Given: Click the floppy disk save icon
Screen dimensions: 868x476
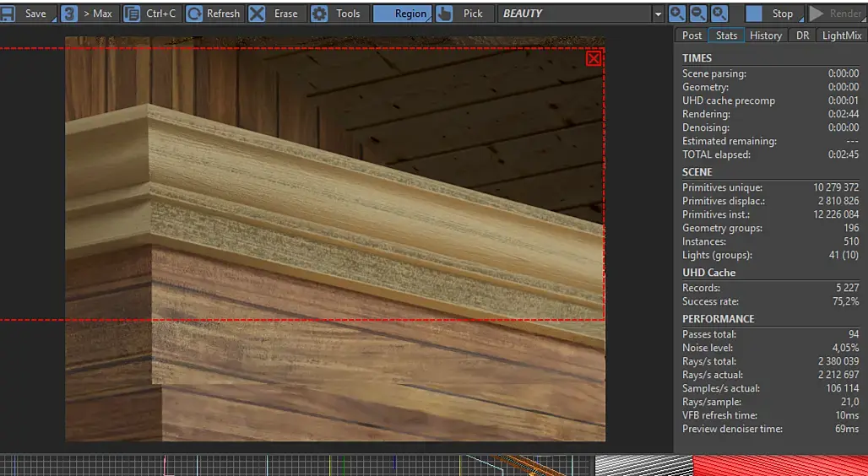Looking at the screenshot, I should tap(7, 14).
